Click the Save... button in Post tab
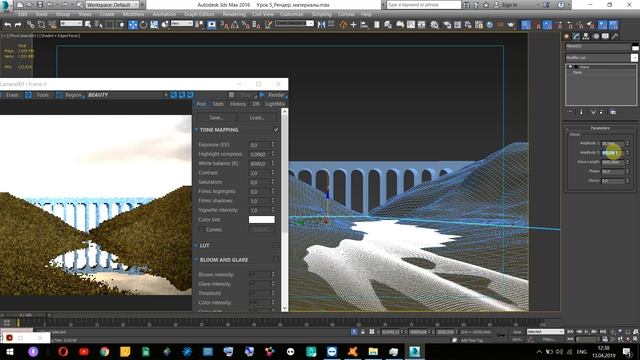The width and height of the screenshot is (640, 360). (x=216, y=118)
